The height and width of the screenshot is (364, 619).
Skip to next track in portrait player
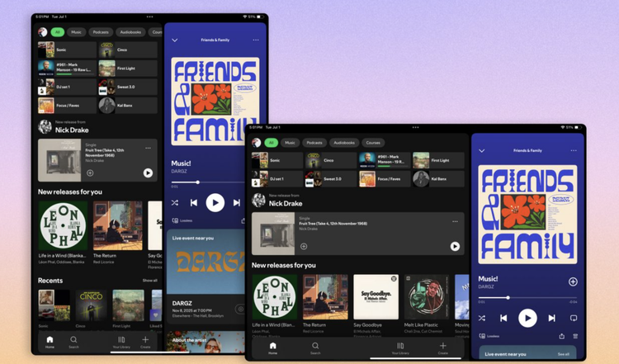point(237,202)
